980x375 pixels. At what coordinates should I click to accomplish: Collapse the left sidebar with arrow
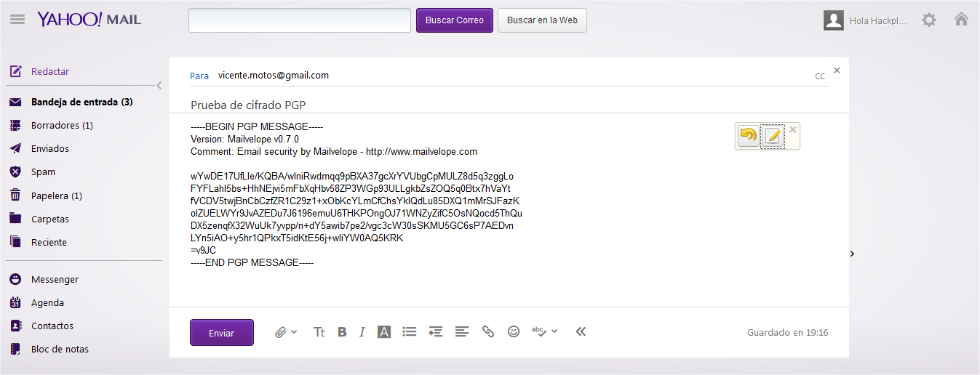click(x=159, y=86)
